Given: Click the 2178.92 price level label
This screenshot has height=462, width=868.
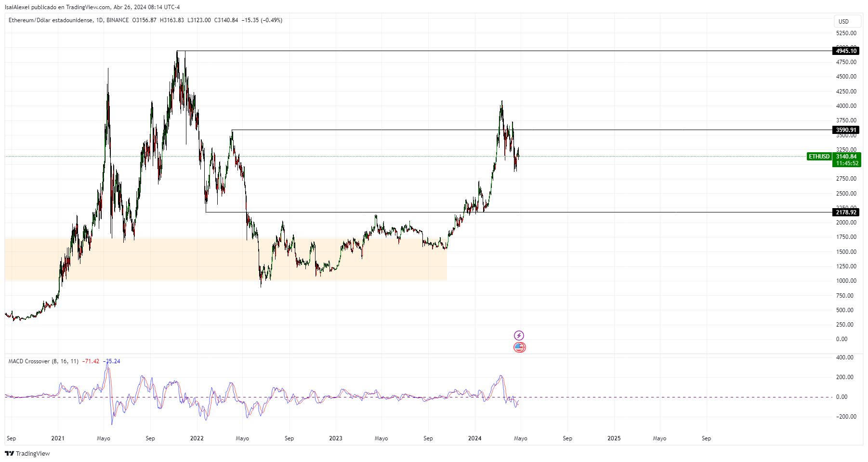Looking at the screenshot, I should [846, 212].
